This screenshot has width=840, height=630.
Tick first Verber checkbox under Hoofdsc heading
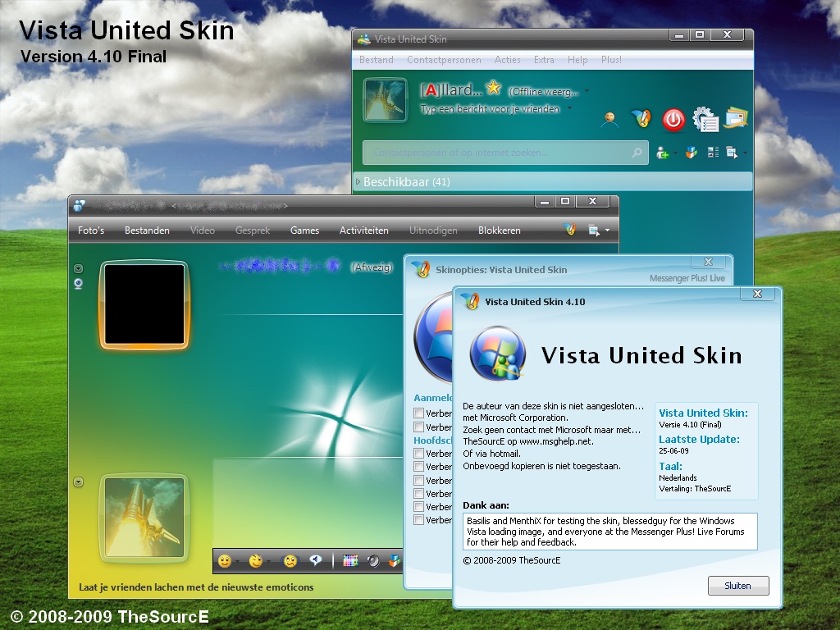click(419, 453)
